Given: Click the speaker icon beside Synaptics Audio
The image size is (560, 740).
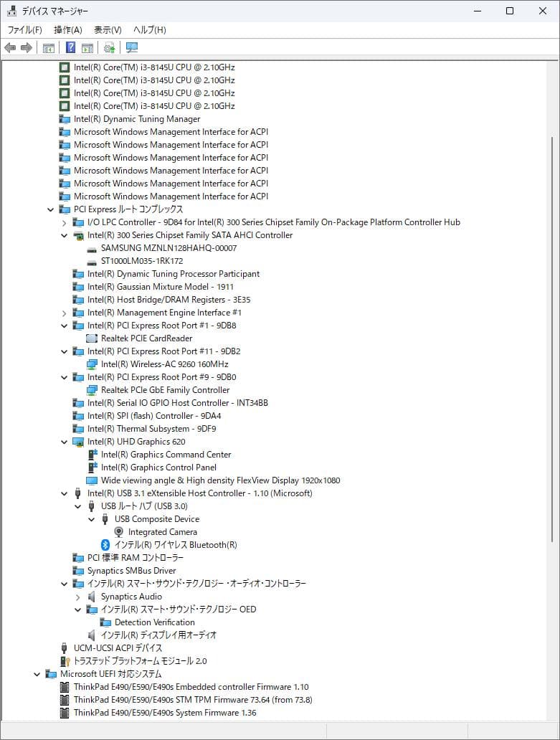Looking at the screenshot, I should [92, 597].
